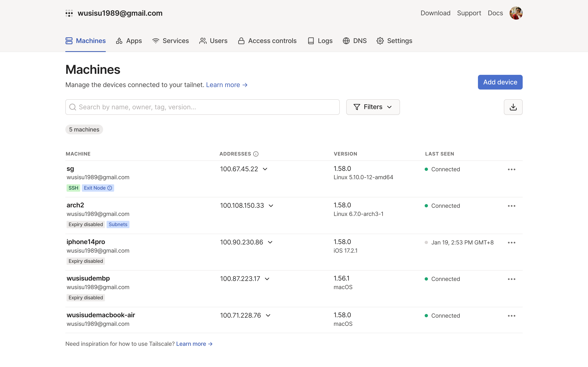Click the export download icon button
Image resolution: width=588 pixels, height=367 pixels.
coord(513,107)
